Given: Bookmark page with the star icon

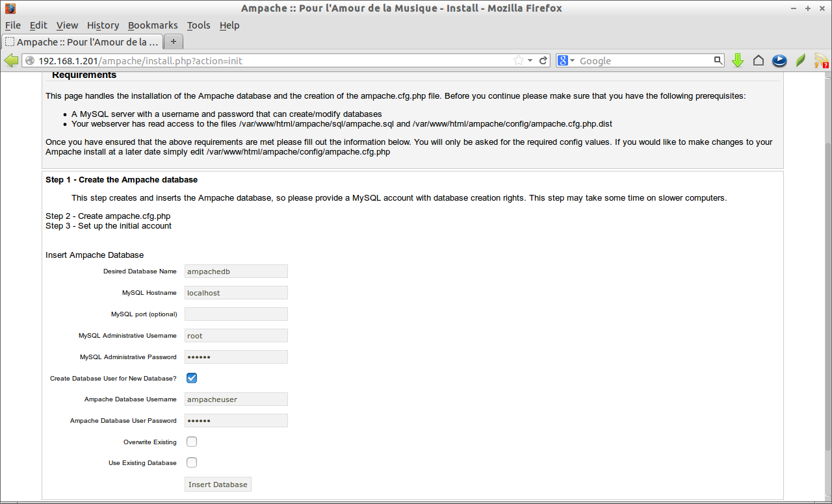Looking at the screenshot, I should click(x=519, y=60).
